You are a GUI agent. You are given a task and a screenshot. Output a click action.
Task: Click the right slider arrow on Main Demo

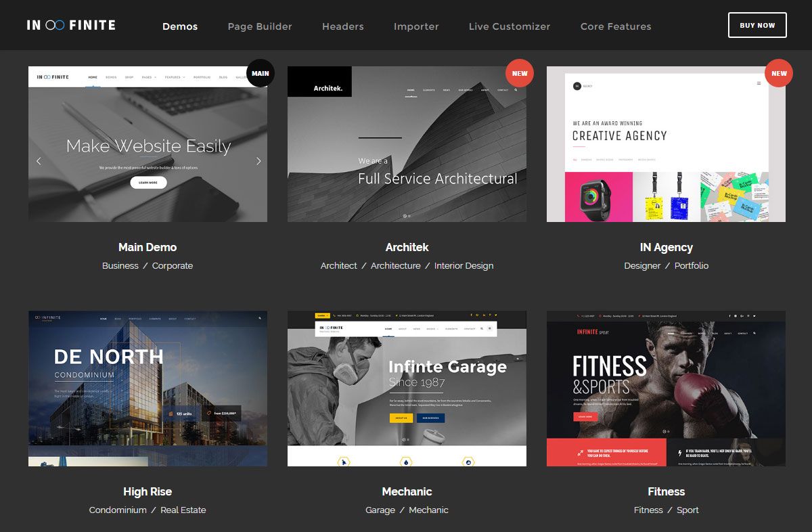click(x=258, y=161)
